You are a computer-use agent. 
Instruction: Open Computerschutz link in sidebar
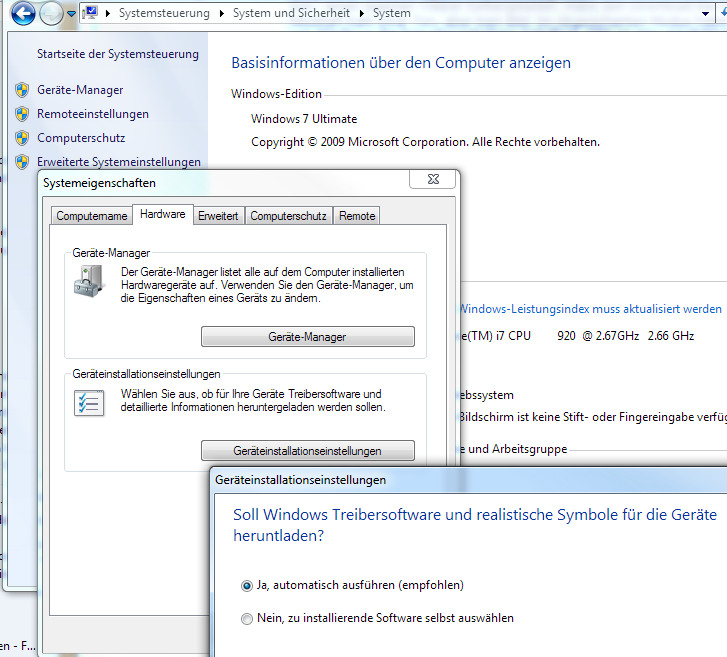coord(81,138)
